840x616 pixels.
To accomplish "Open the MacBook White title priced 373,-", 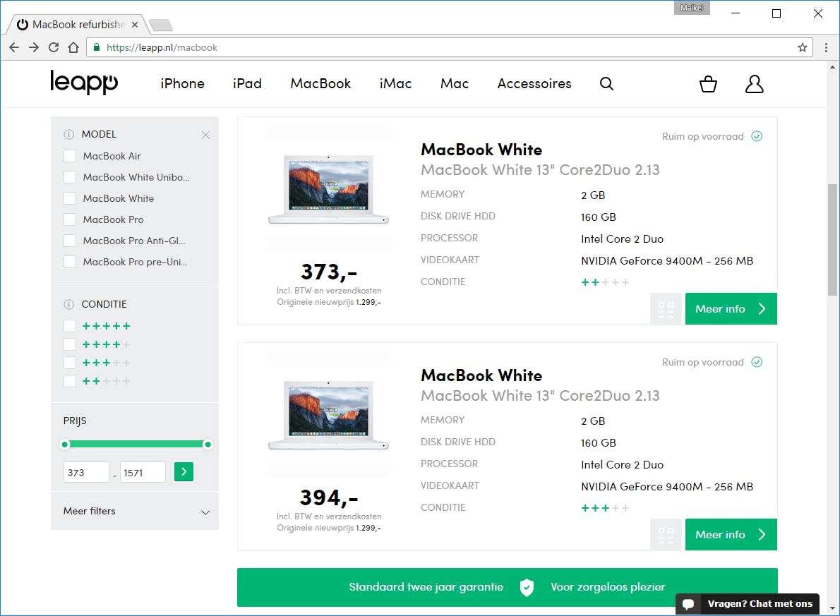I will [481, 150].
